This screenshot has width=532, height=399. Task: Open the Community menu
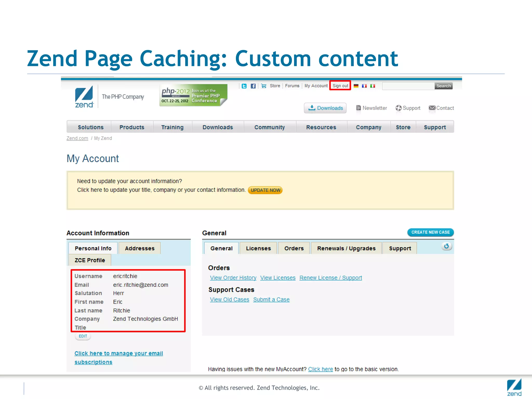tap(269, 127)
